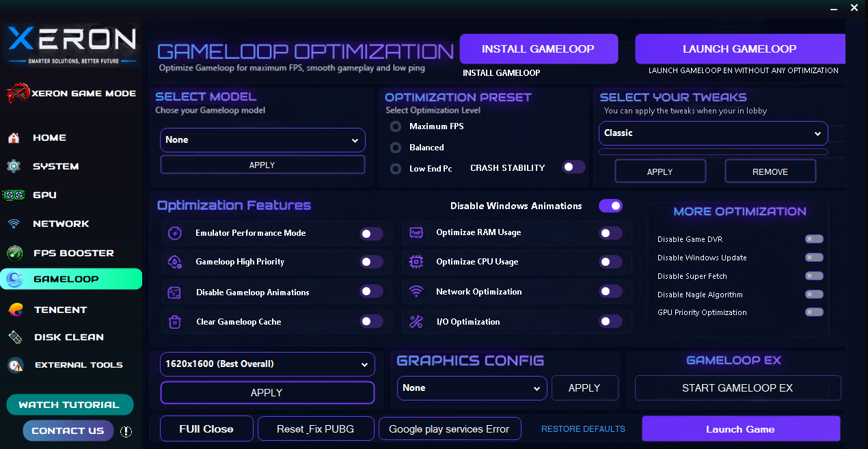868x449 pixels.
Task: Click the FPS Booster gauge icon
Action: 14,253
